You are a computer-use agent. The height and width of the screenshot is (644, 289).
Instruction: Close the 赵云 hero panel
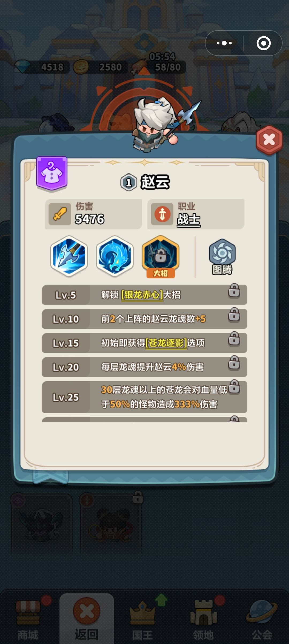click(269, 140)
